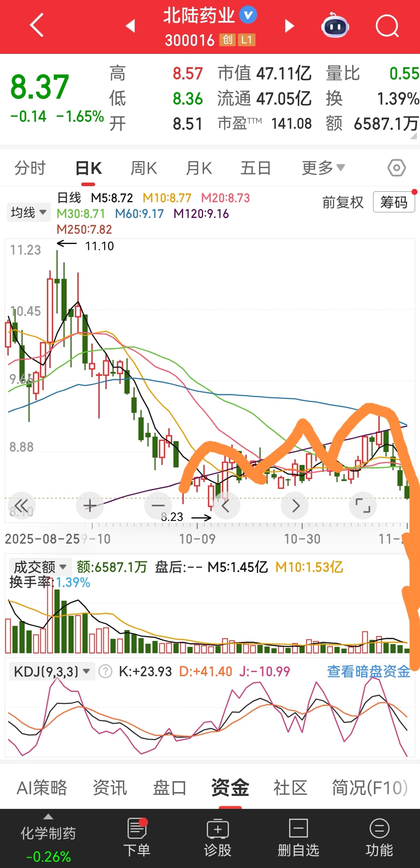
Task: Go back with the header back arrow
Action: (36, 25)
